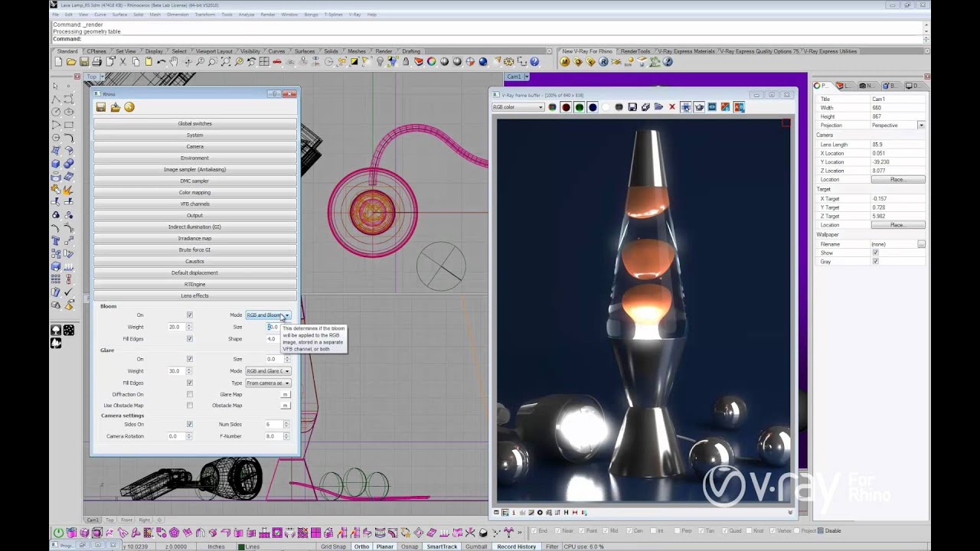This screenshot has width=980, height=551.
Task: Expand the Irradiance map rollout
Action: (194, 238)
